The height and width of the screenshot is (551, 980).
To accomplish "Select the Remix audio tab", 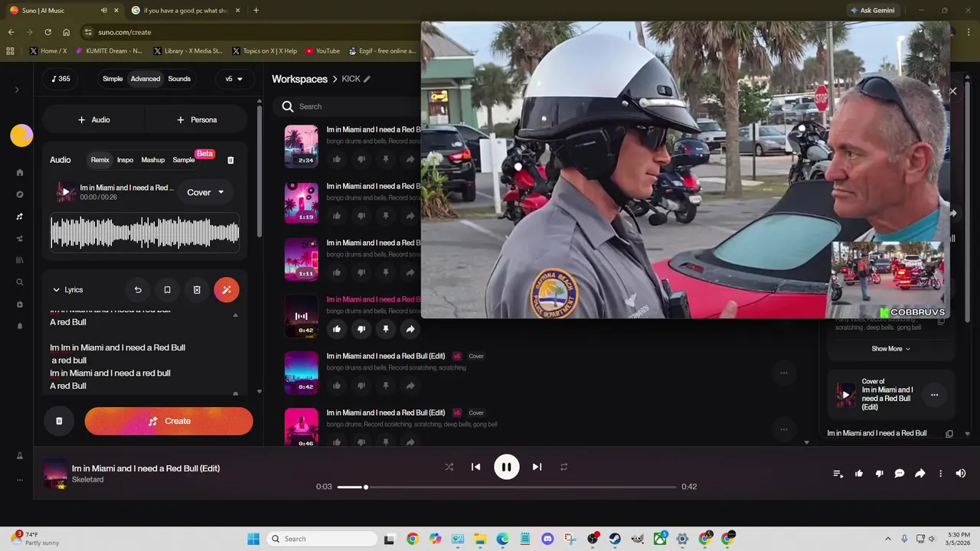I will click(x=100, y=160).
